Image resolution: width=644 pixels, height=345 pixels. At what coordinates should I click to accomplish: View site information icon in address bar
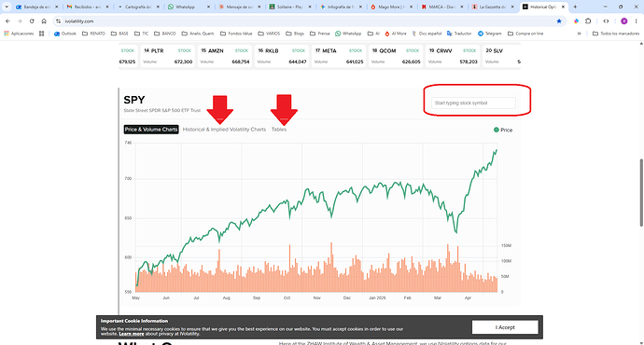[x=58, y=21]
